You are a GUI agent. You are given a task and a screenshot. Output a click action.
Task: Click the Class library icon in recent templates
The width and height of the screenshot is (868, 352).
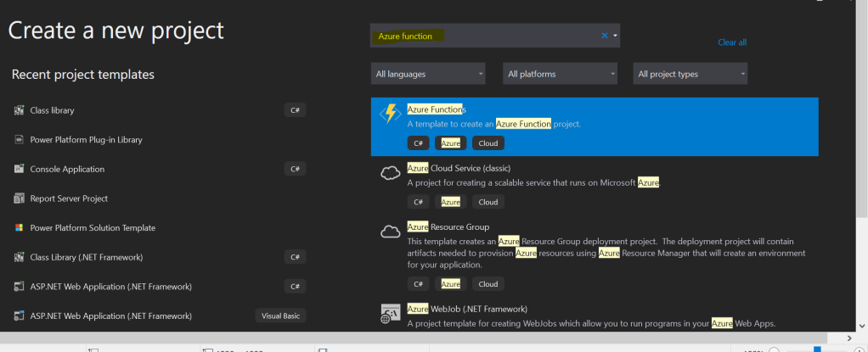tap(19, 110)
